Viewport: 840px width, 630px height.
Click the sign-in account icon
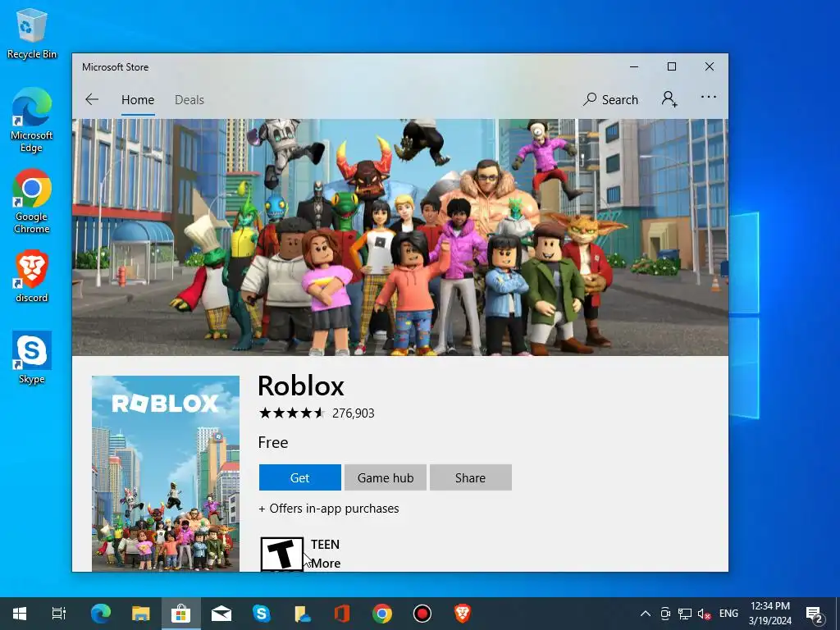coord(669,99)
